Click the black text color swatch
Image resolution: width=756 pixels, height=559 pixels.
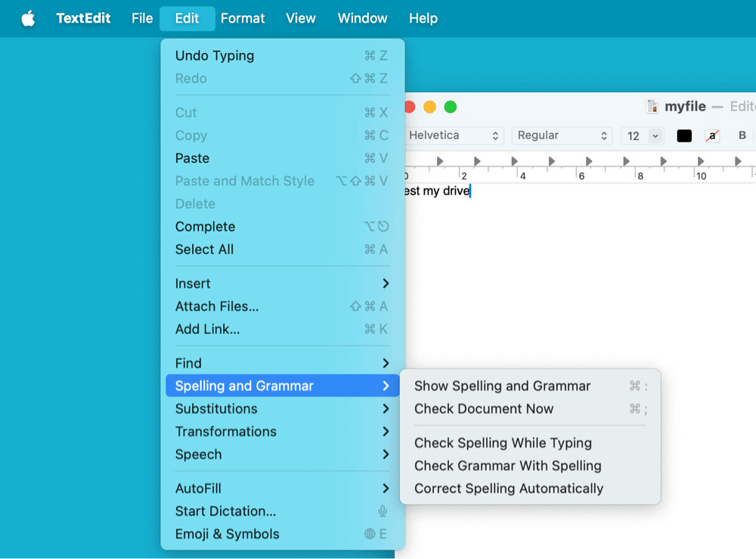[x=684, y=135]
